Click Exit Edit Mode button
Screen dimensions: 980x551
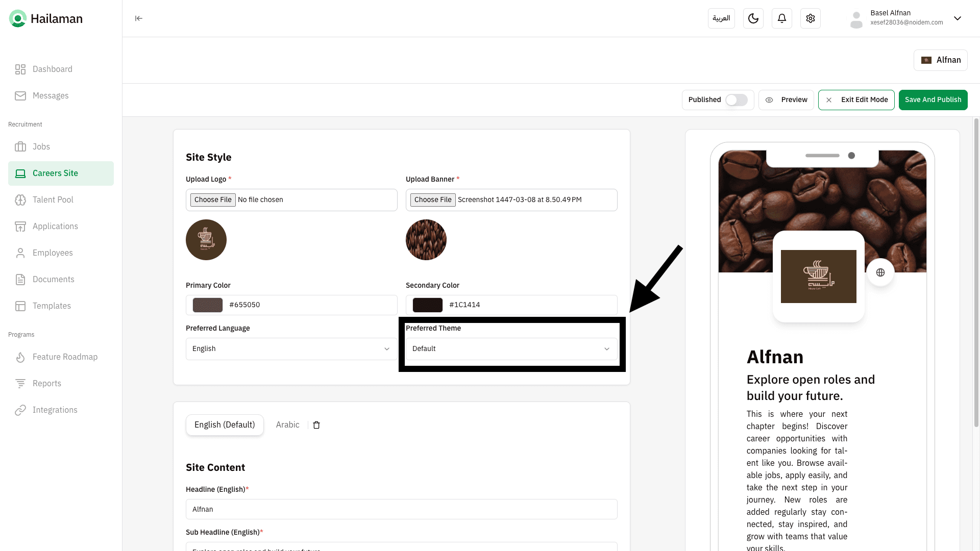pos(856,100)
